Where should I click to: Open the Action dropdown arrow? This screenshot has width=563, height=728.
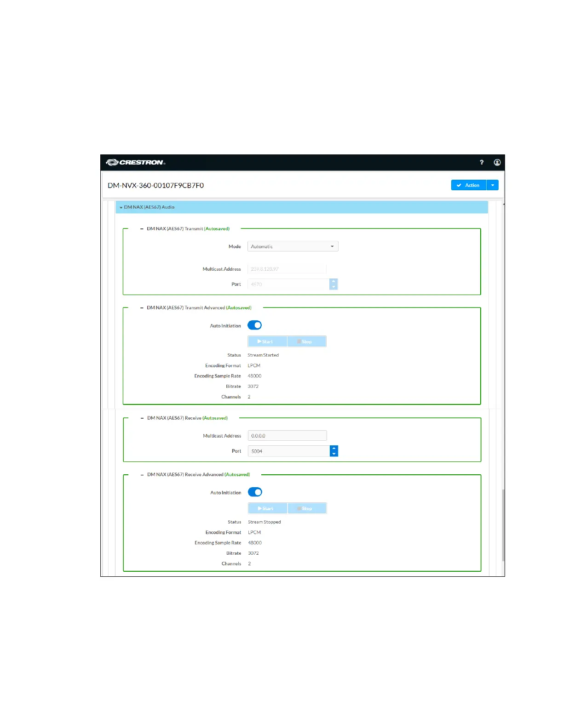[493, 185]
